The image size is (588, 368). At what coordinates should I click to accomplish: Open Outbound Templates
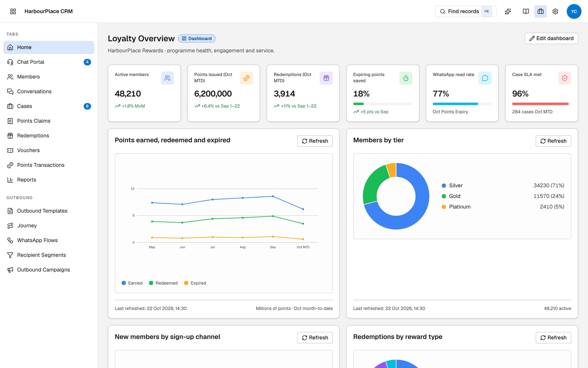pos(49,211)
